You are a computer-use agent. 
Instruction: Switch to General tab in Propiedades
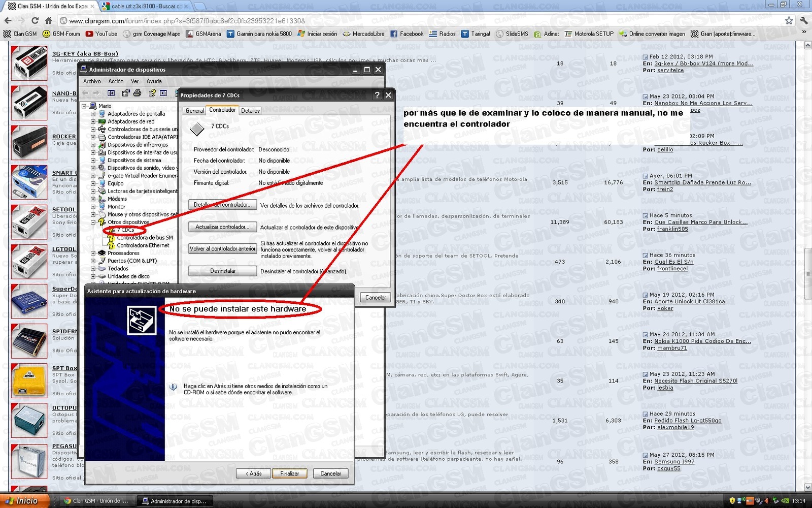[194, 111]
